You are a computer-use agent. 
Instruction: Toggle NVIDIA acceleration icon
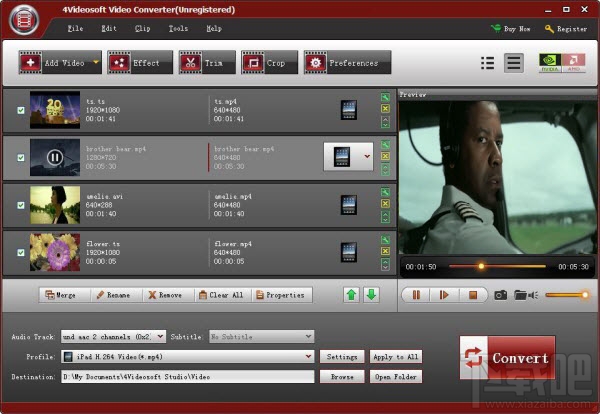point(550,63)
